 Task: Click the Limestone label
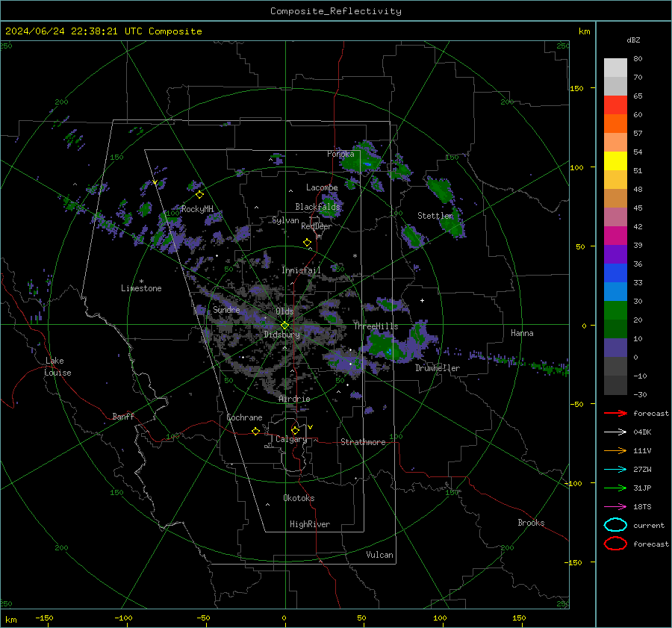[x=141, y=288]
